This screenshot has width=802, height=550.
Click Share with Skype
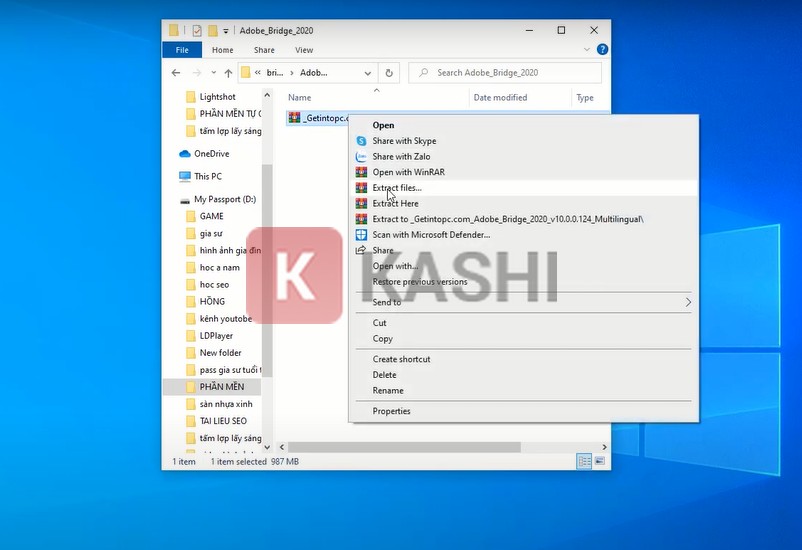(524, 141)
